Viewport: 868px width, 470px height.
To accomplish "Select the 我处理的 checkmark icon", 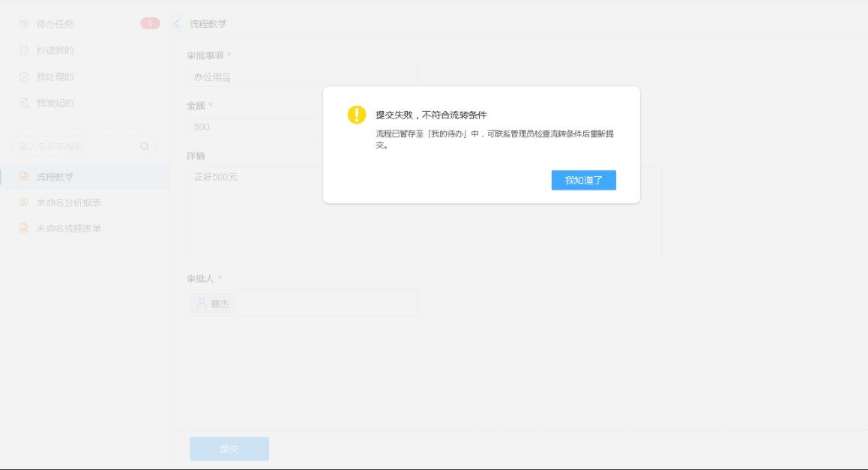I will (23, 76).
